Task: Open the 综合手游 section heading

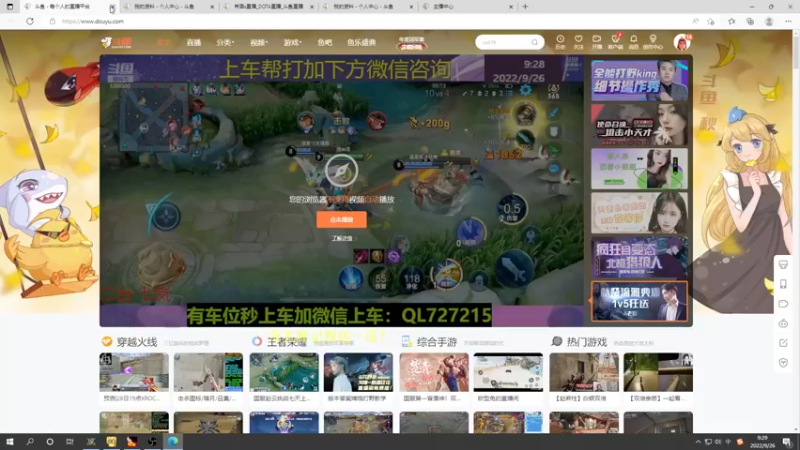Action: (437, 342)
